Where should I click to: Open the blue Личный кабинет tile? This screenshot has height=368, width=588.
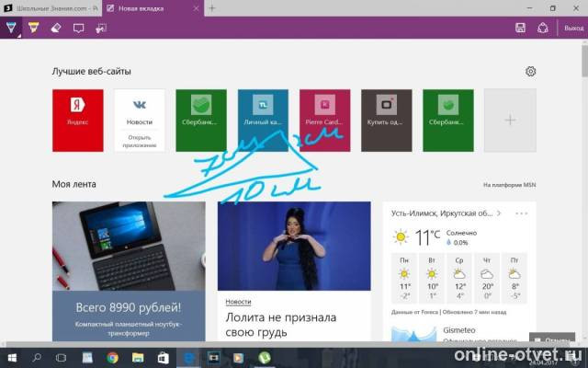click(x=264, y=121)
